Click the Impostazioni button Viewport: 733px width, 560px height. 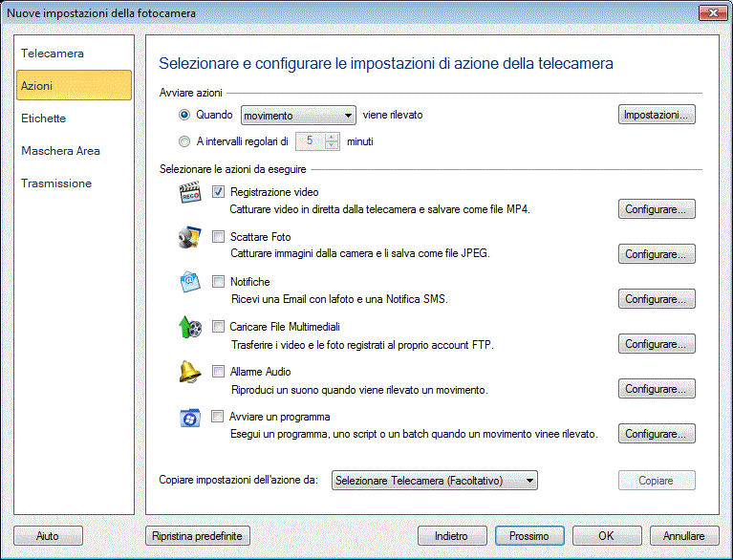click(656, 116)
